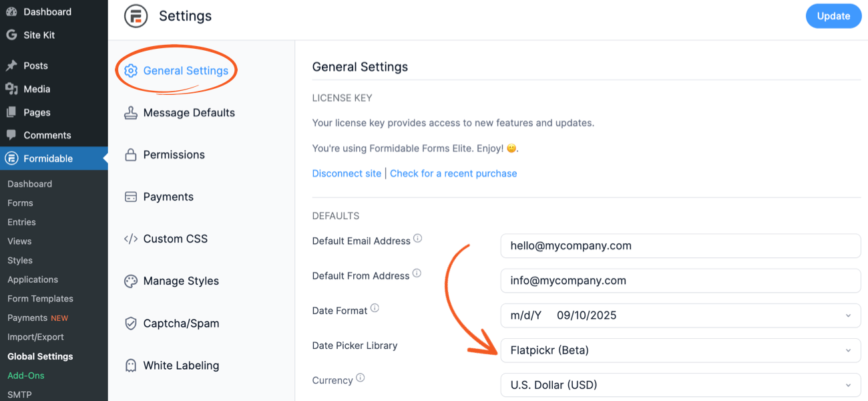The height and width of the screenshot is (401, 868).
Task: Click the Manage Styles palette icon
Action: click(130, 281)
